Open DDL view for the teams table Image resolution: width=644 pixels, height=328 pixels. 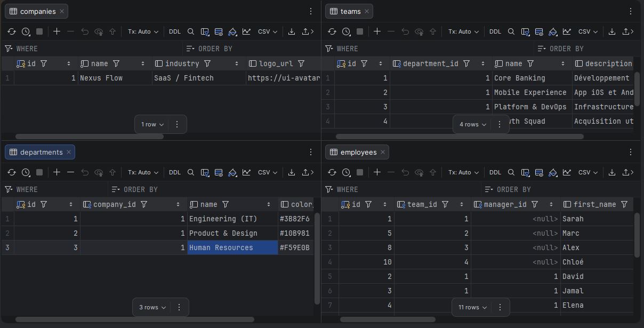click(495, 31)
